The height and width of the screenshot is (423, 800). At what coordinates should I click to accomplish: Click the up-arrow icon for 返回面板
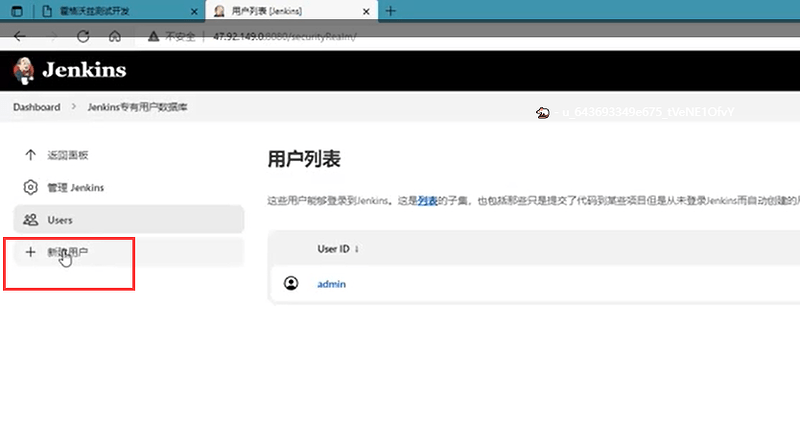point(31,155)
